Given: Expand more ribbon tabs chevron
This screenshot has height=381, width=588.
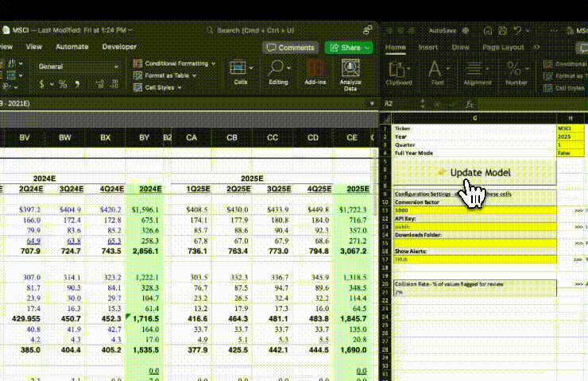Looking at the screenshot, I should coord(536,48).
